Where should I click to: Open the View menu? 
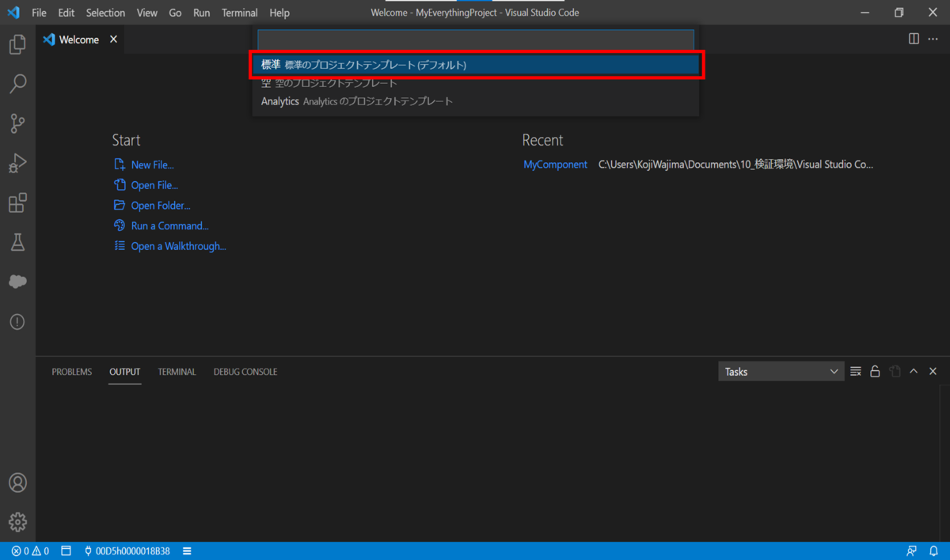(x=146, y=13)
